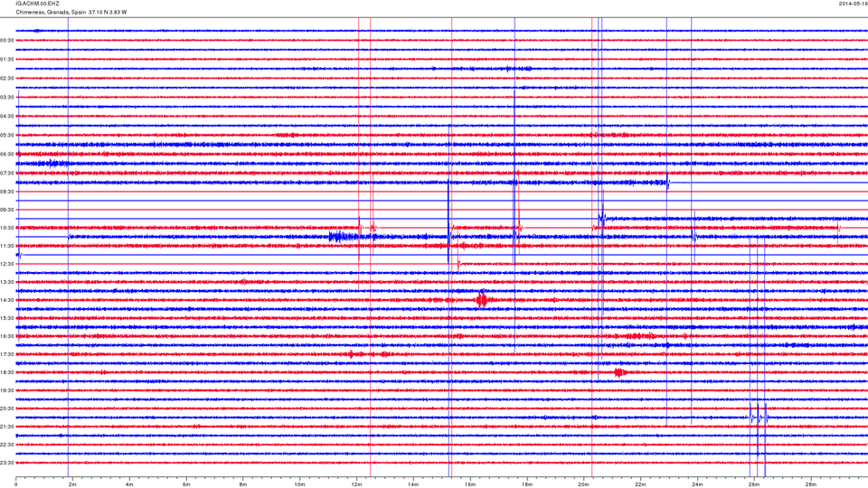The image size is (868, 488).
Task: Pick the 08:30 trace time label
Action: [x=7, y=192]
